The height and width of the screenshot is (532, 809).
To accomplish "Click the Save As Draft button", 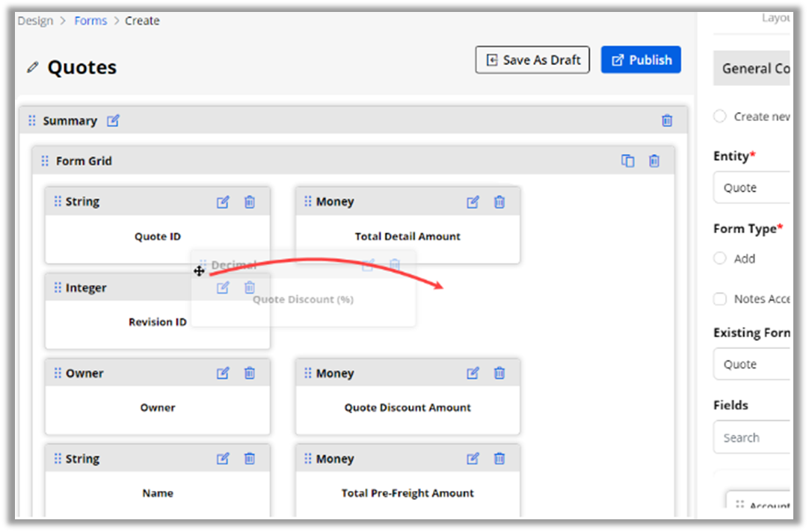I will 532,60.
